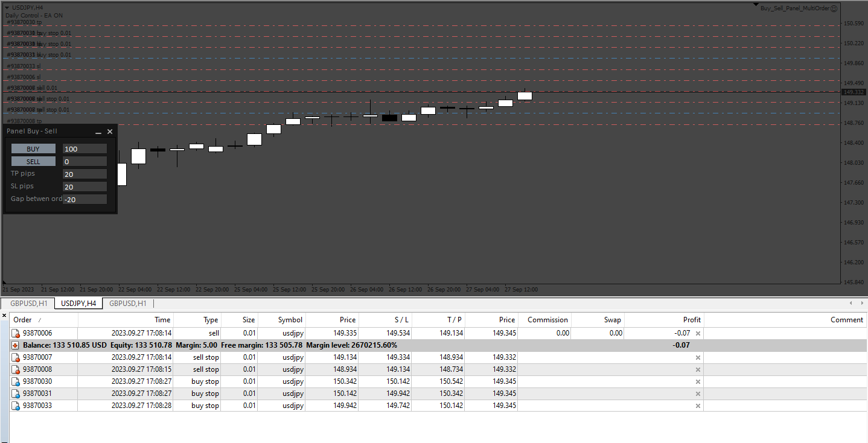Click the SELL button in the panel
This screenshot has height=443, width=868.
click(33, 162)
